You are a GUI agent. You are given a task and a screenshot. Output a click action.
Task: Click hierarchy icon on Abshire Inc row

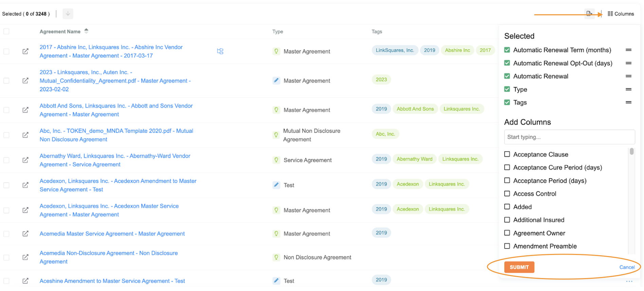(220, 51)
